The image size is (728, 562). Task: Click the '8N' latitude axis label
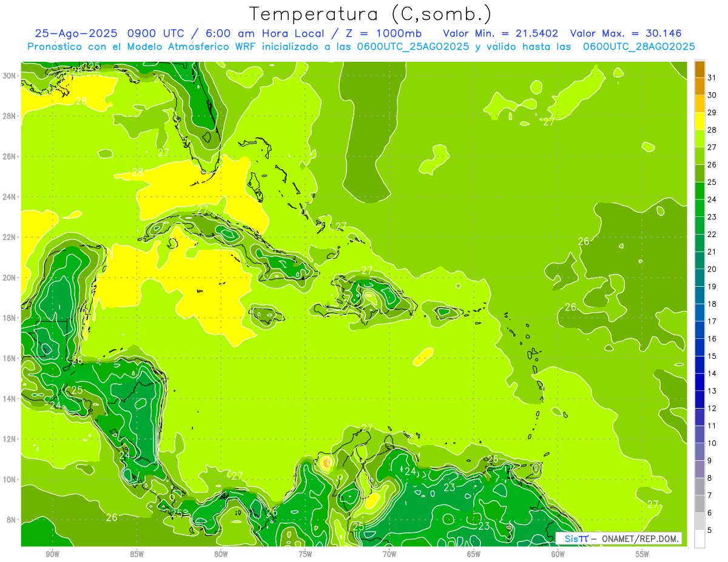(x=12, y=520)
